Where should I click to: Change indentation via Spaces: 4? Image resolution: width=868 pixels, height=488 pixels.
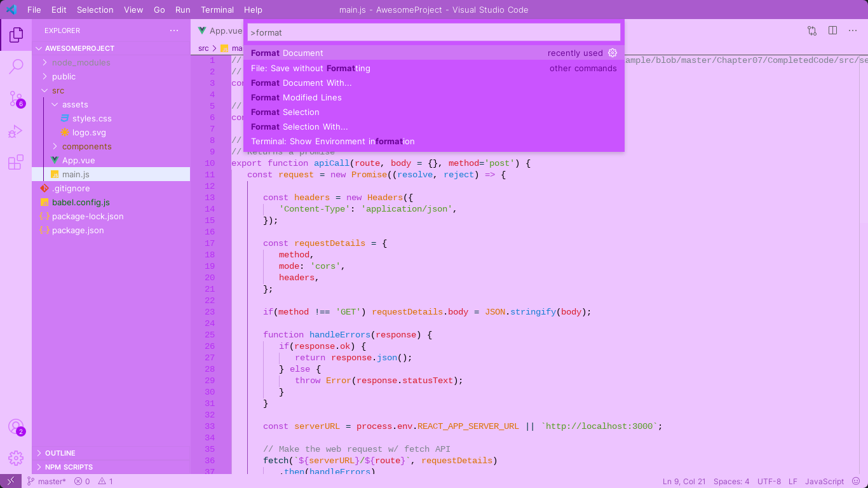pyautogui.click(x=731, y=481)
